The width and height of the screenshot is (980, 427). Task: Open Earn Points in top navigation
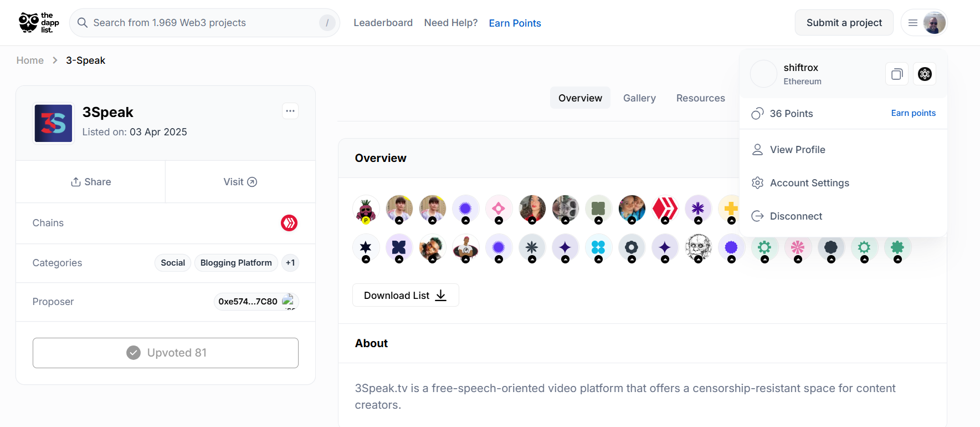pos(515,23)
